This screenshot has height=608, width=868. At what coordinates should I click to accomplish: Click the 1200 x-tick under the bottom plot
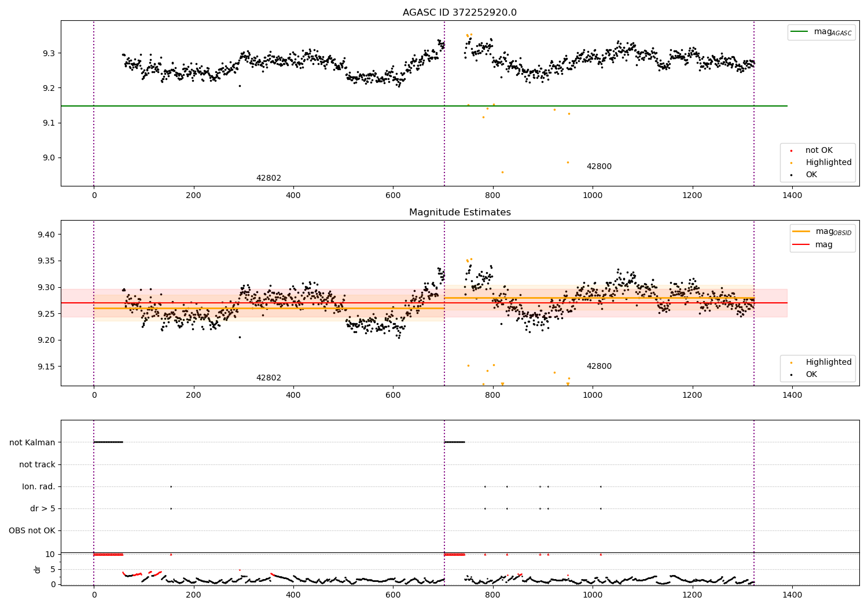pyautogui.click(x=692, y=595)
